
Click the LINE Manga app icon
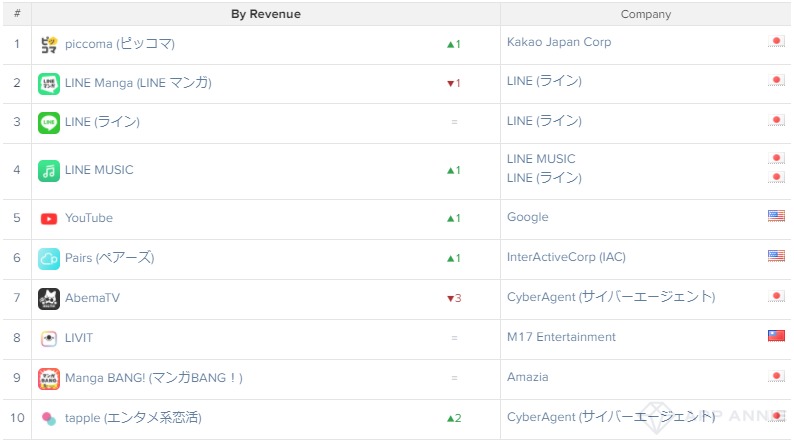point(49,84)
